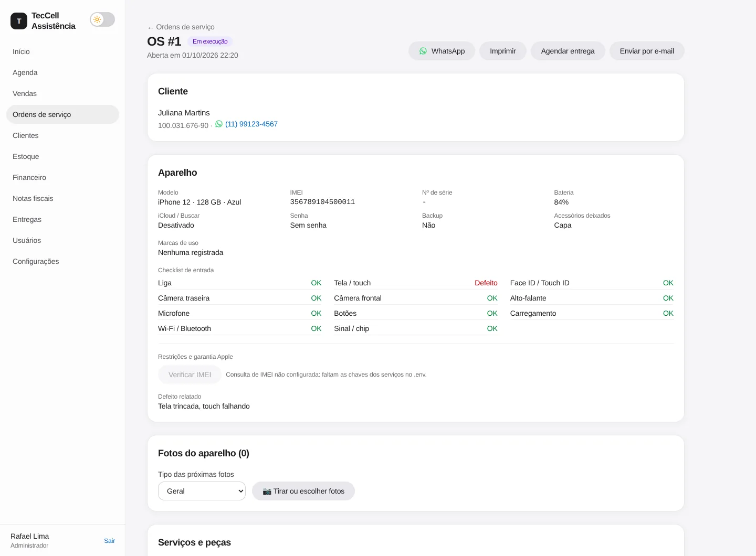Viewport: 756px width, 556px height.
Task: Expand the Tipo das próximas fotos dropdown
Action: [x=202, y=491]
